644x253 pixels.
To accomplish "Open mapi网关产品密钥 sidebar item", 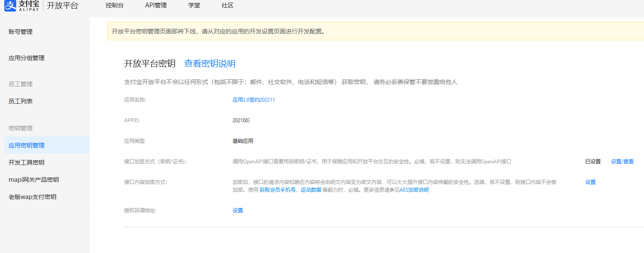I will [x=34, y=180].
